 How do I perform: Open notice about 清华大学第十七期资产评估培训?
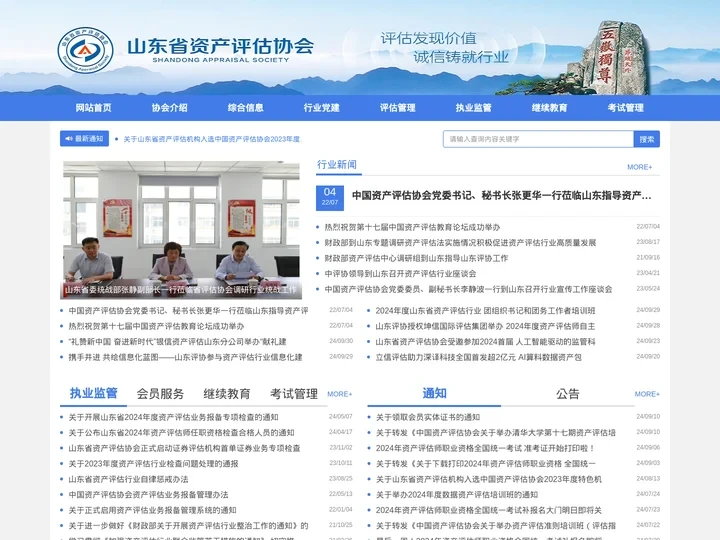point(495,433)
